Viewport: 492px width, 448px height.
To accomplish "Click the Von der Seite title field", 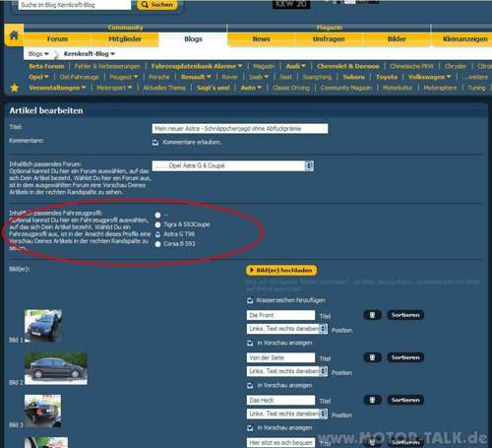I will [280, 357].
